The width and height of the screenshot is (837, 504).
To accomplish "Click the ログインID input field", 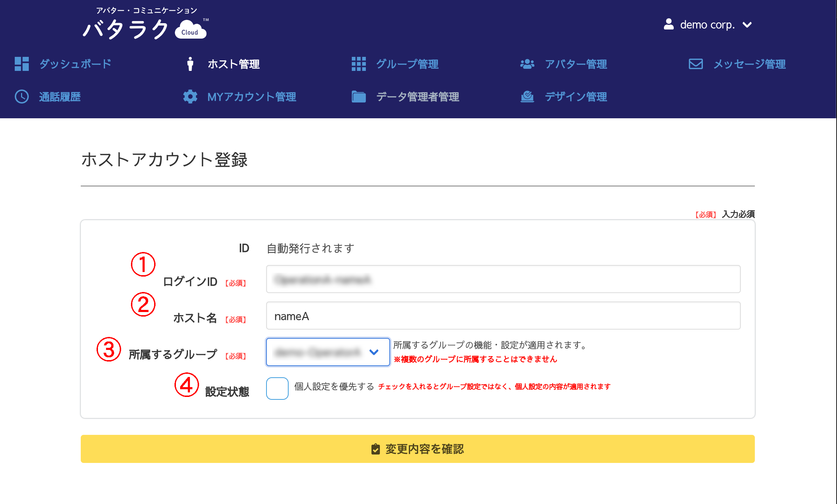I will click(x=503, y=279).
